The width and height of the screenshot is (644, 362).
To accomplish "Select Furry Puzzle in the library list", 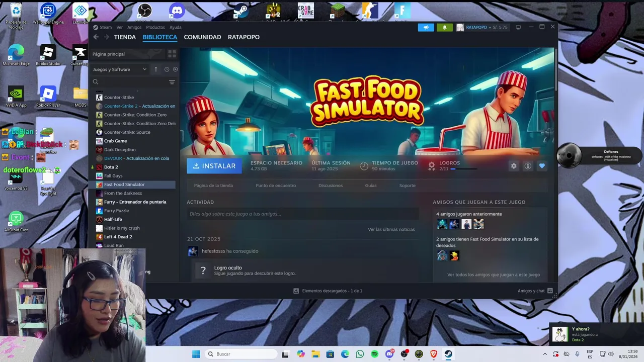I will [116, 211].
